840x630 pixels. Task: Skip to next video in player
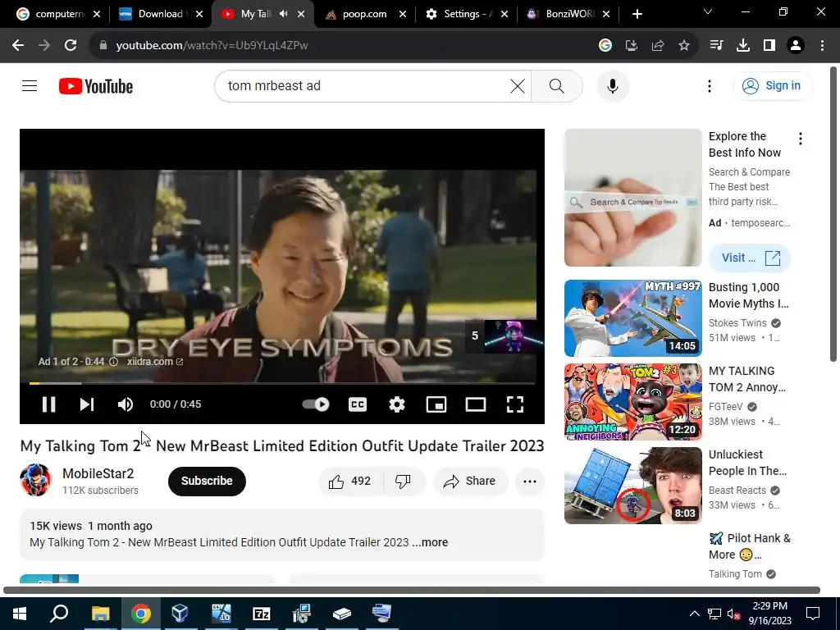click(x=87, y=404)
